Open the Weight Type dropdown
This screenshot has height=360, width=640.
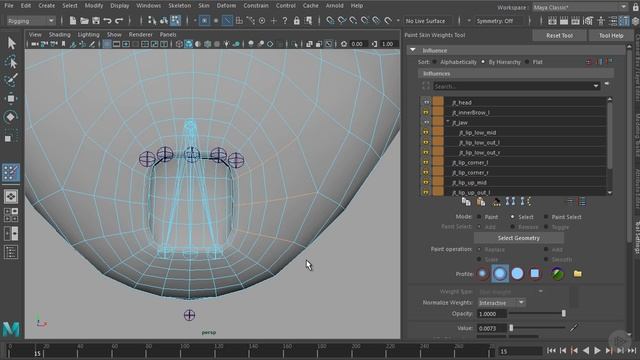[511, 291]
